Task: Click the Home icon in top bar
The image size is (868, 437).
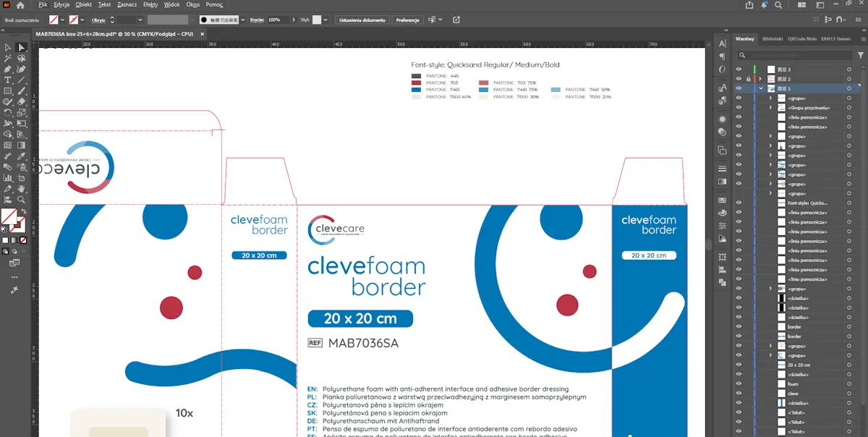Action: point(20,5)
